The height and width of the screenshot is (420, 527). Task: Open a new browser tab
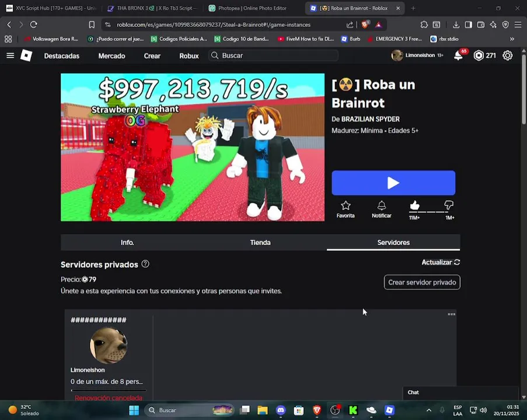413,8
